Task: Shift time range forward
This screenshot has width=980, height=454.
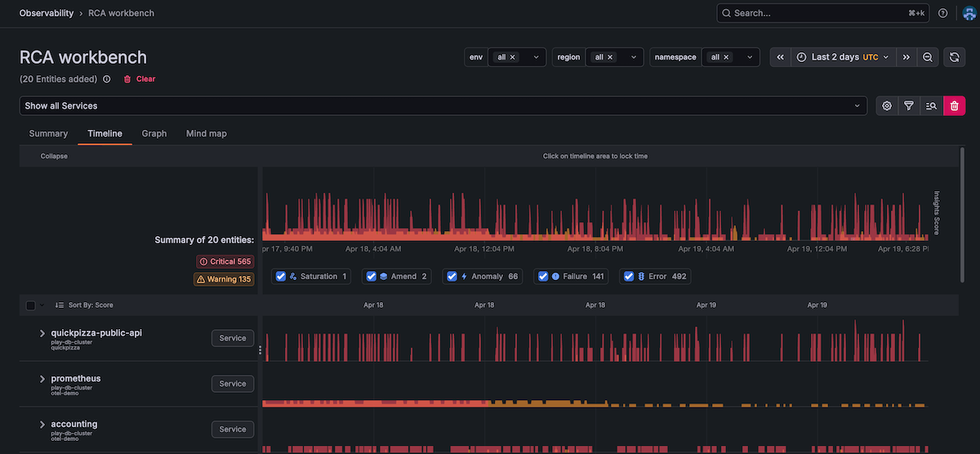Action: click(x=906, y=57)
